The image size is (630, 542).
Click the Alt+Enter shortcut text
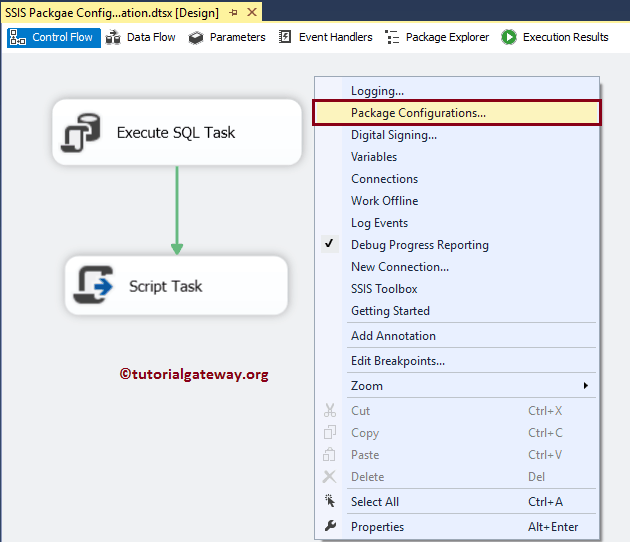click(553, 527)
